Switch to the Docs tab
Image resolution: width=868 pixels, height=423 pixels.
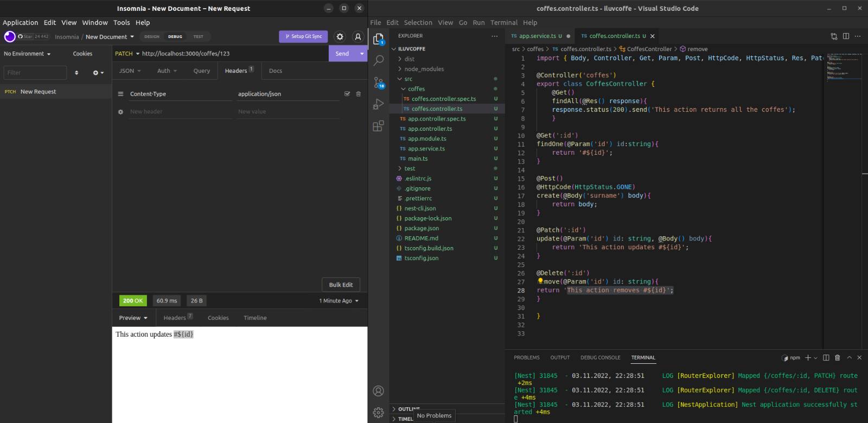coord(276,71)
